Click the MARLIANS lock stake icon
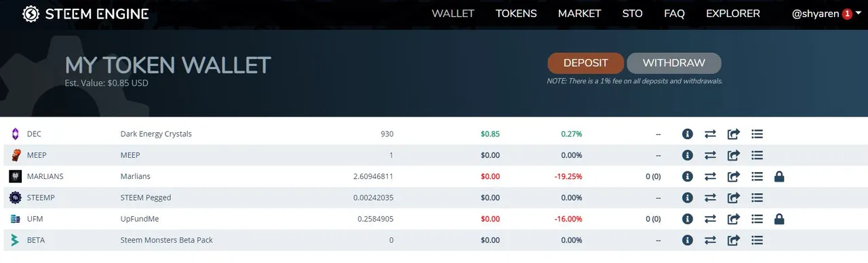 pyautogui.click(x=779, y=176)
